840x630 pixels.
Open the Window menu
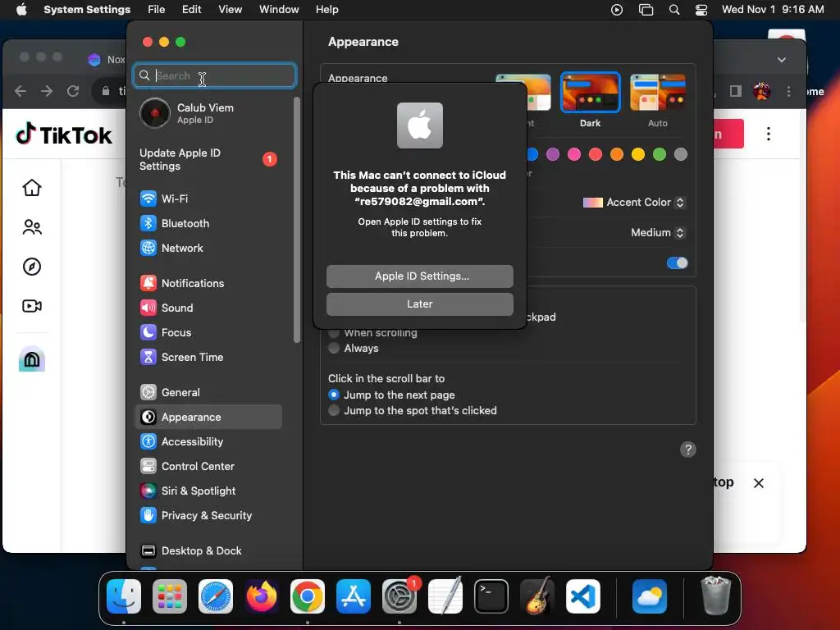pyautogui.click(x=279, y=10)
